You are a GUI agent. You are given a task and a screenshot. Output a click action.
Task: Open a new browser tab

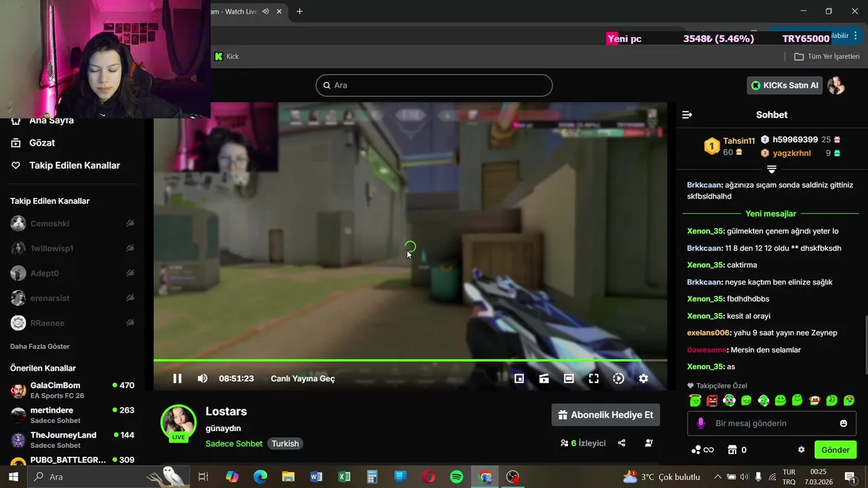[300, 12]
